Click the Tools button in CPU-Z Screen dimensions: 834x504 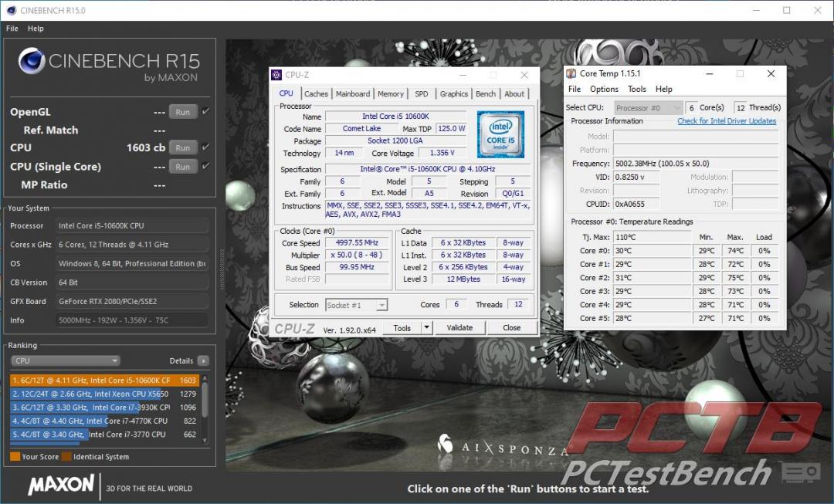[402, 328]
